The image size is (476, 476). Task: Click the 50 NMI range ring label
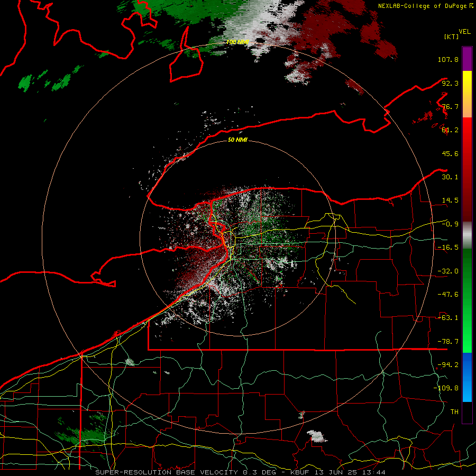tap(237, 140)
